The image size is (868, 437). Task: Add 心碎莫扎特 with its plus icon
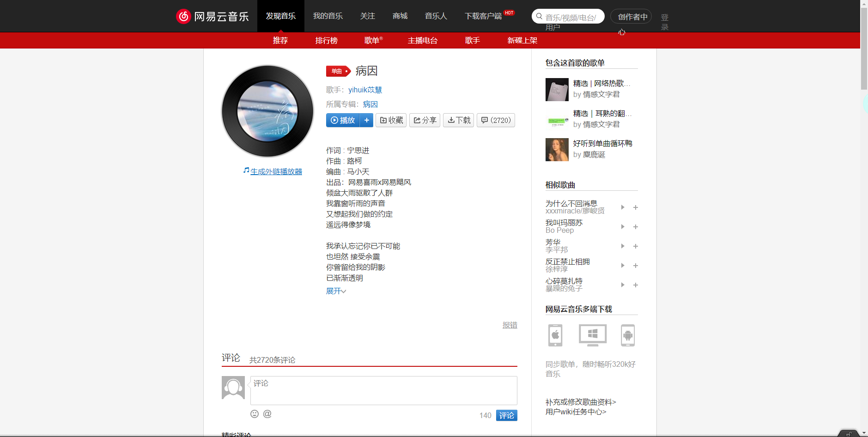pos(635,285)
